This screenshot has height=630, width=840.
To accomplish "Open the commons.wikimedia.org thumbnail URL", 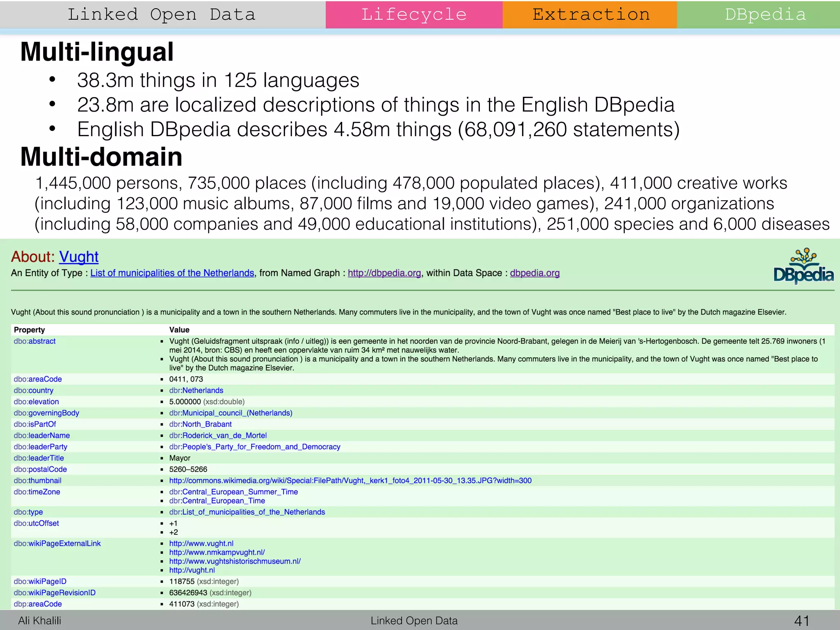I will tap(350, 481).
